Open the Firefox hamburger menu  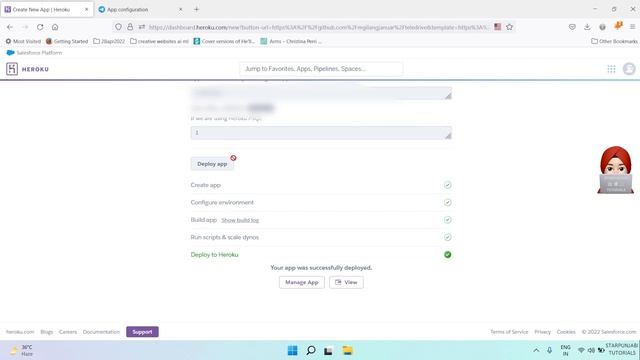[x=632, y=27]
